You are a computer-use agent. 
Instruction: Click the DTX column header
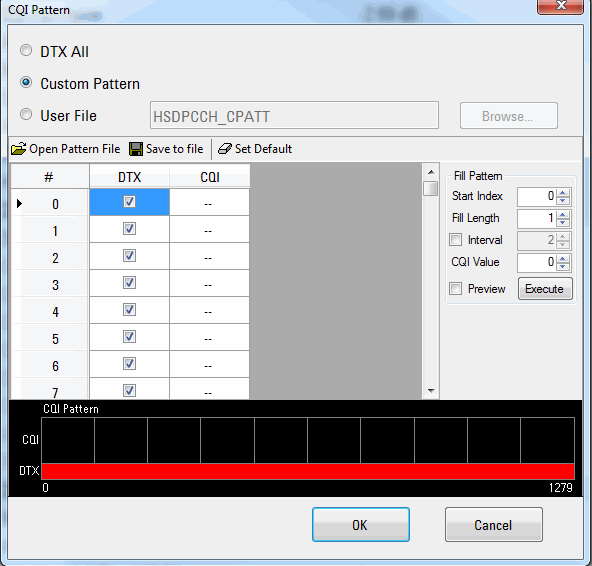click(x=130, y=177)
